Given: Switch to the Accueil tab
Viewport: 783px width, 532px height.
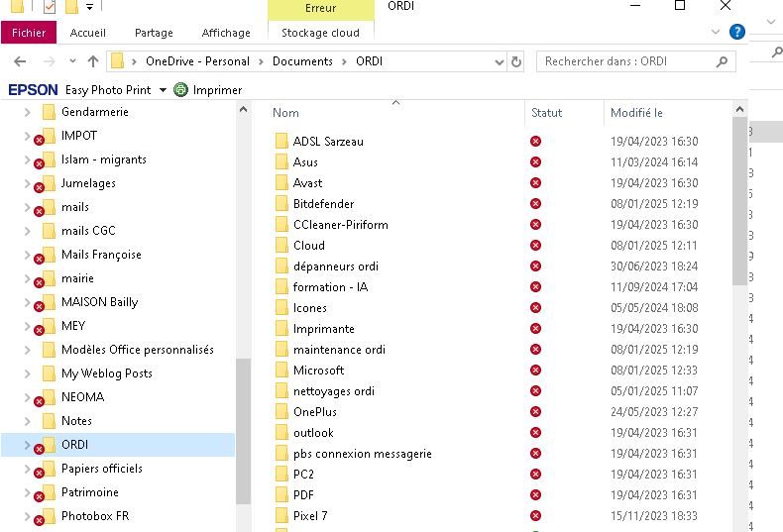Looking at the screenshot, I should (x=88, y=33).
